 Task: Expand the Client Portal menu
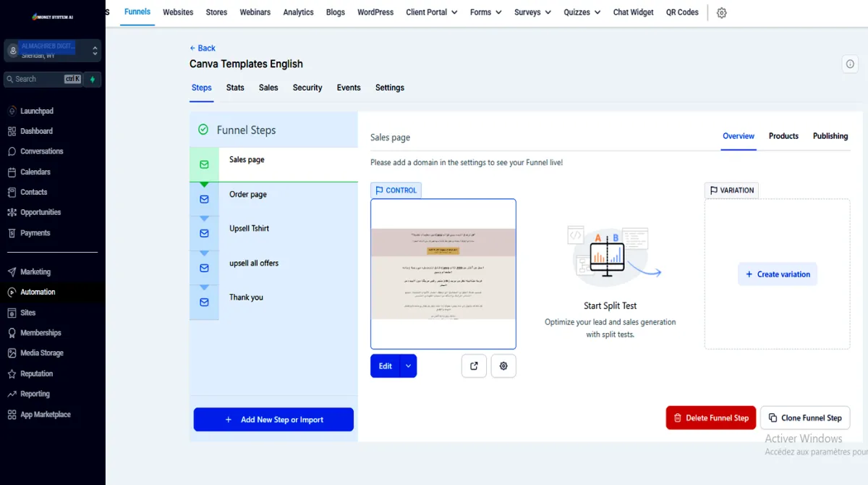coord(432,12)
